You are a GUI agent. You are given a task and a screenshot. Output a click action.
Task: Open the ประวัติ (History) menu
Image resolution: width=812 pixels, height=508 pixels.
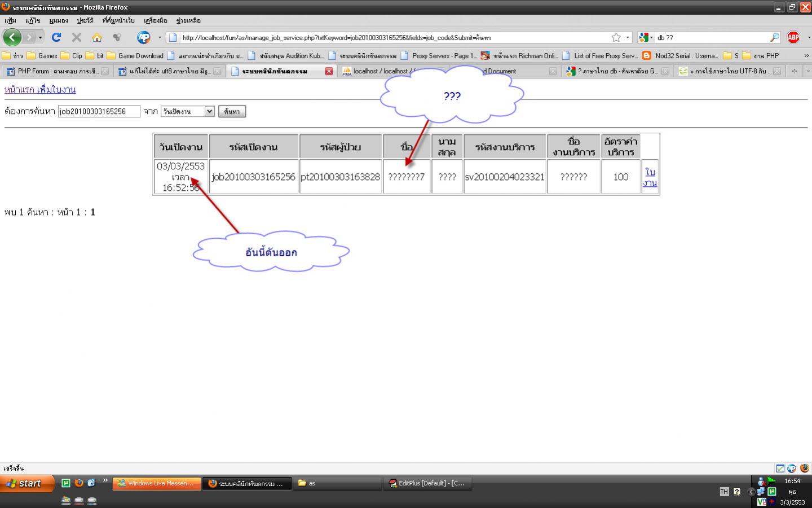(85, 20)
